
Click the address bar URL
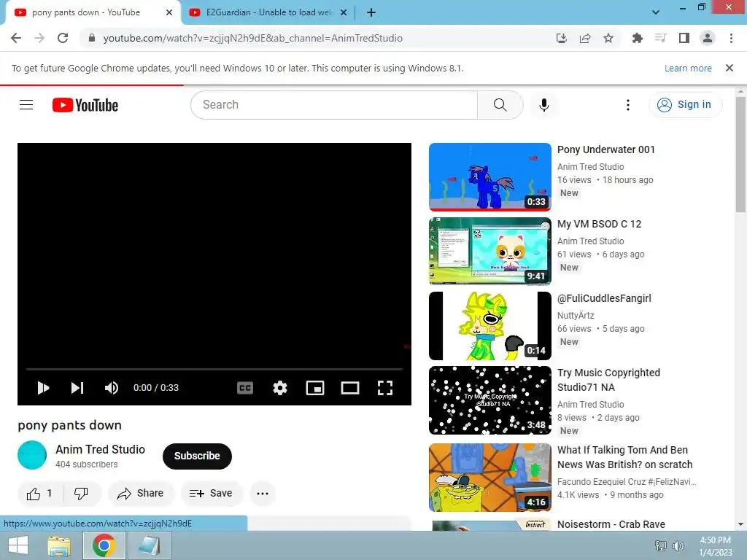point(253,38)
